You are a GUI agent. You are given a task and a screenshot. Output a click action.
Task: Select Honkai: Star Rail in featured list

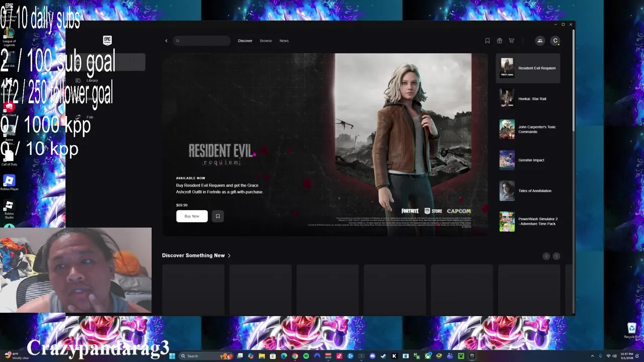point(528,99)
